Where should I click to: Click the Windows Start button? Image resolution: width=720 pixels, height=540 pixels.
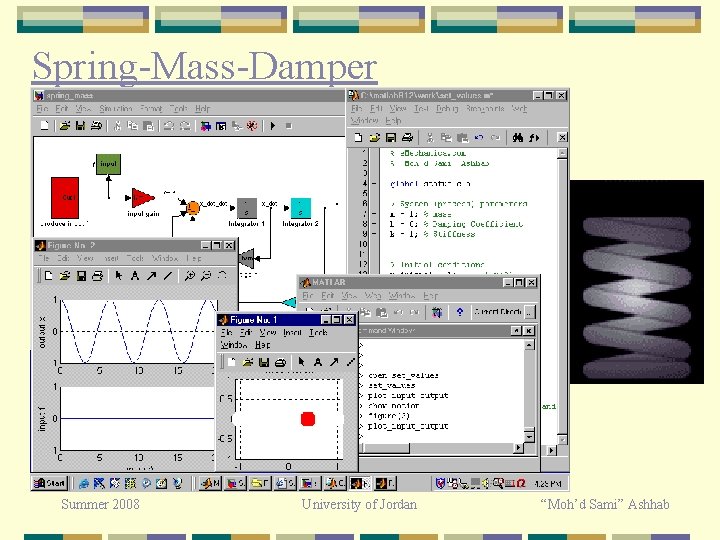coord(50,483)
